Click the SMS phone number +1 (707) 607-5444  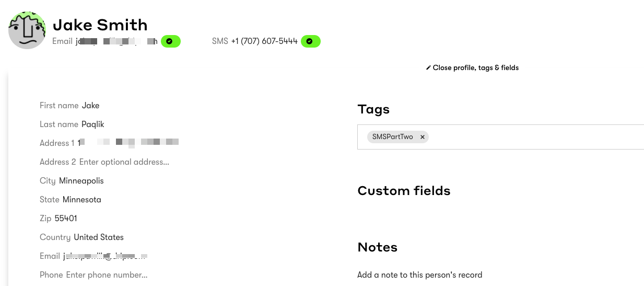tap(264, 41)
